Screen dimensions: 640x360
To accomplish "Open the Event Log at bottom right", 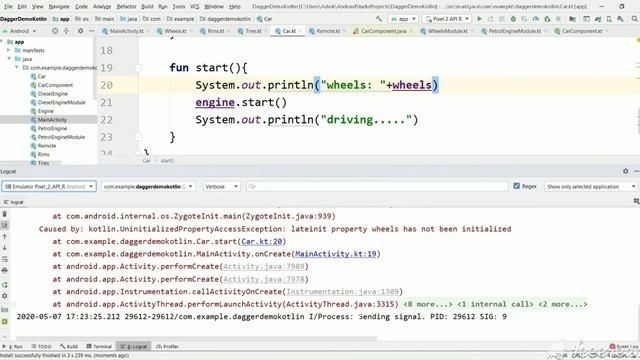I will (x=624, y=346).
